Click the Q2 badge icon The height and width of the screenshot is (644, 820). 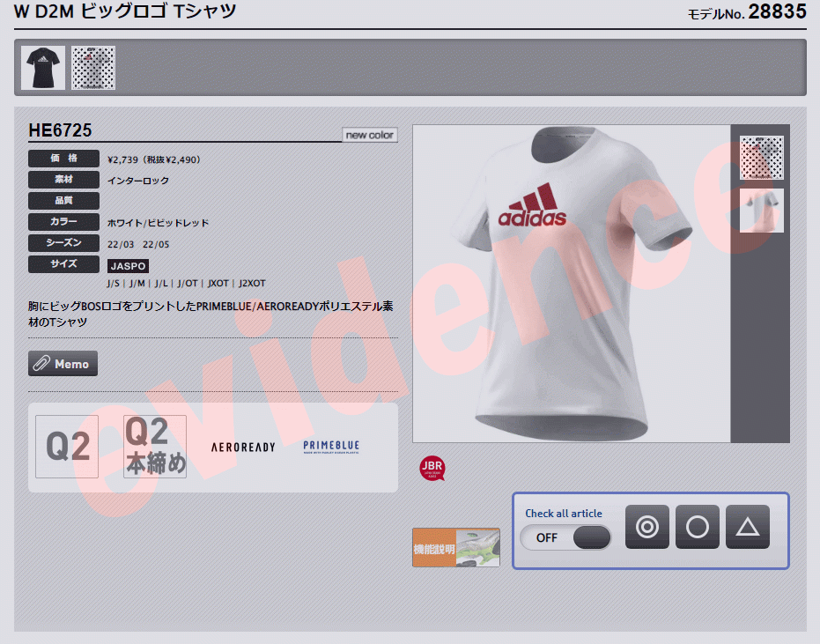[67, 447]
